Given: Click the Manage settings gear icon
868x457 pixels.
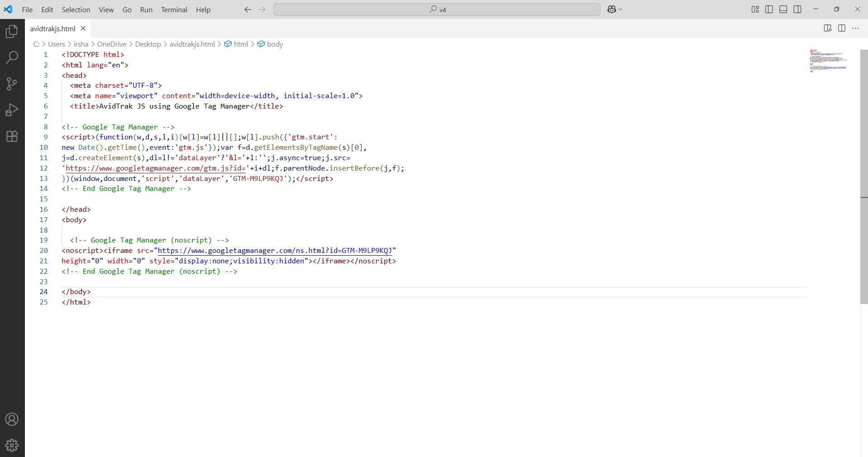Looking at the screenshot, I should click(x=12, y=445).
